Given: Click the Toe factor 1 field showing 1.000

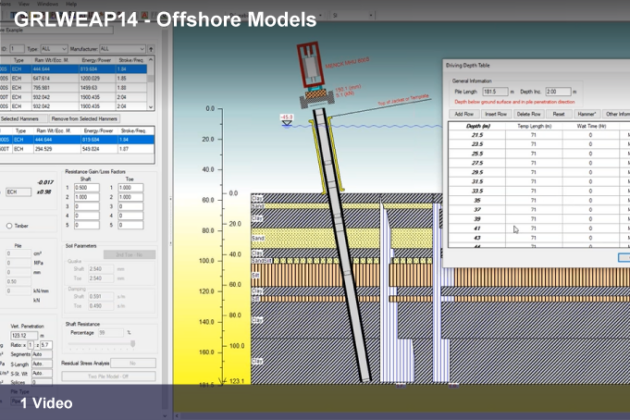Looking at the screenshot, I should 130,188.
